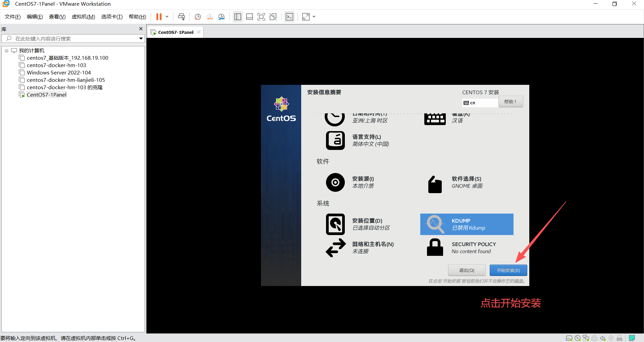
Task: Open 软件选择(S) package icon
Action: (435, 184)
